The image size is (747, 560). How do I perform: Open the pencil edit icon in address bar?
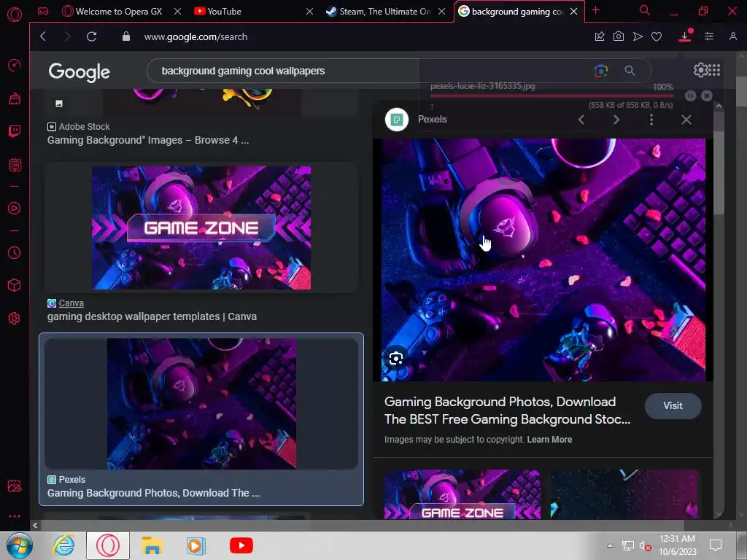click(600, 36)
